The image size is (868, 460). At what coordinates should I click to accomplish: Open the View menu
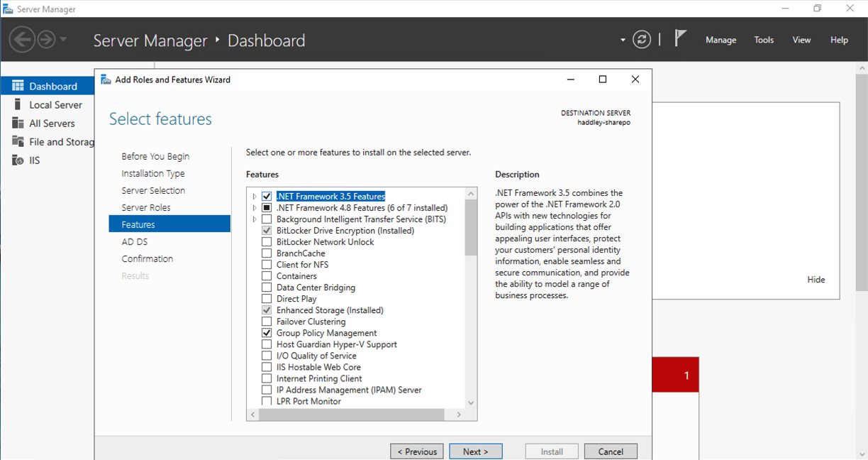point(801,40)
